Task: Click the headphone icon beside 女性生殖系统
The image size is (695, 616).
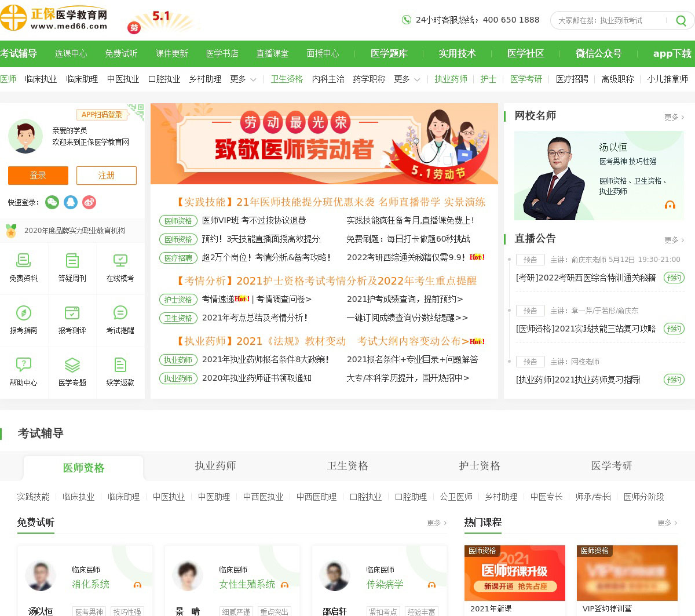Action: (x=284, y=585)
